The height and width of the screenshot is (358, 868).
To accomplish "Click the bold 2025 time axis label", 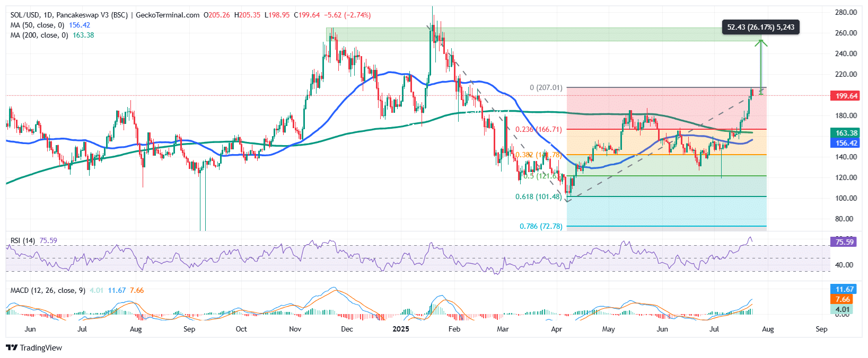I will point(401,329).
